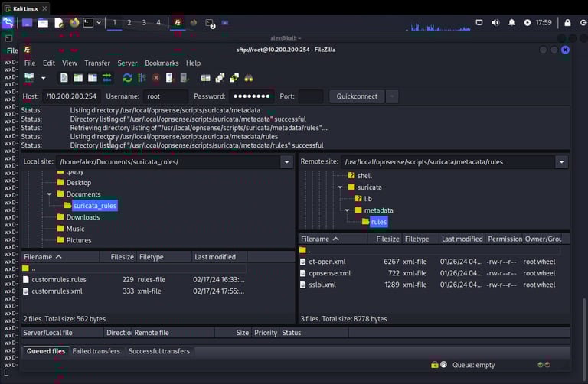Open the directory listing filters icon
588x384 pixels.
pyautogui.click(x=206, y=78)
